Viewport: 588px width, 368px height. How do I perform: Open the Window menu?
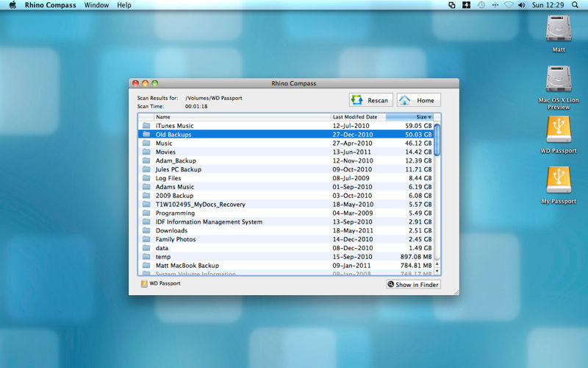coord(96,5)
